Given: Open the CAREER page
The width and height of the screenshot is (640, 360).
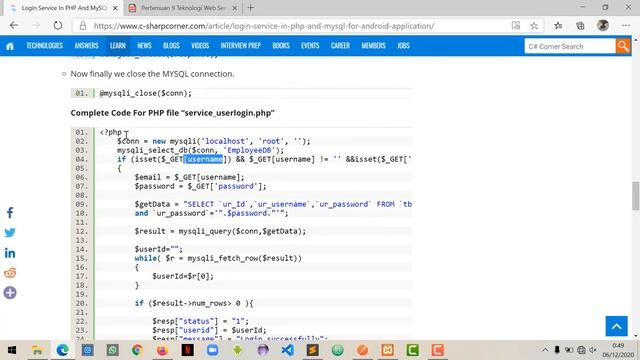Looking at the screenshot, I should (x=340, y=46).
